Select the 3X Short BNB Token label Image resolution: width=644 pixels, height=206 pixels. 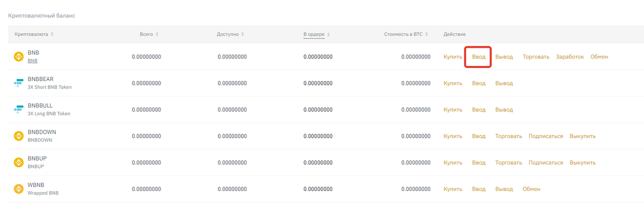[49, 87]
